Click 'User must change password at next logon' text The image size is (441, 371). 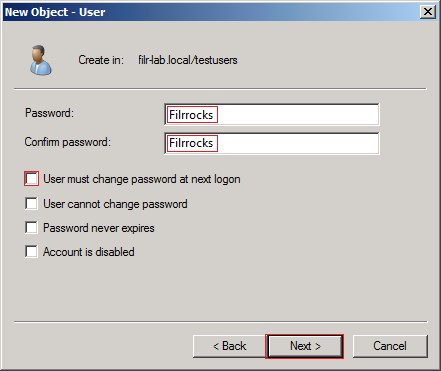tap(142, 179)
